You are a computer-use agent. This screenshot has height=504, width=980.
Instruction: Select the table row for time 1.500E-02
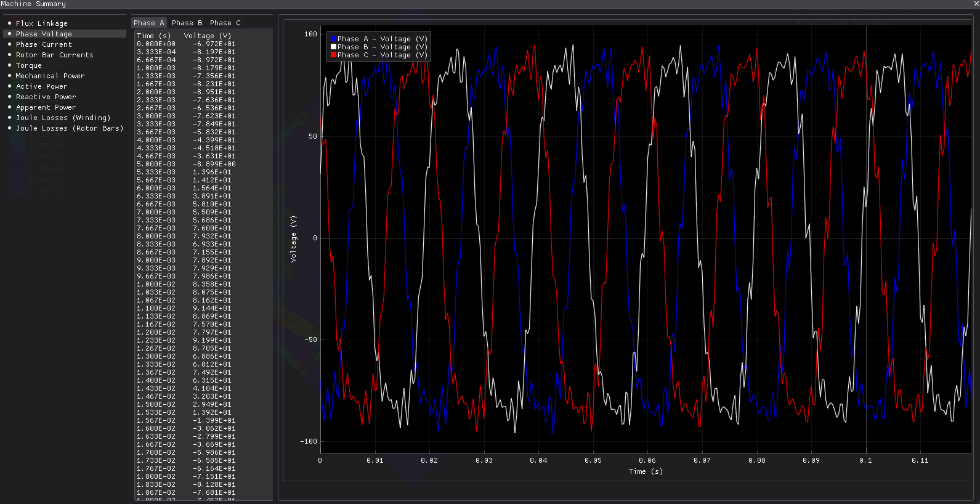pyautogui.click(x=203, y=404)
